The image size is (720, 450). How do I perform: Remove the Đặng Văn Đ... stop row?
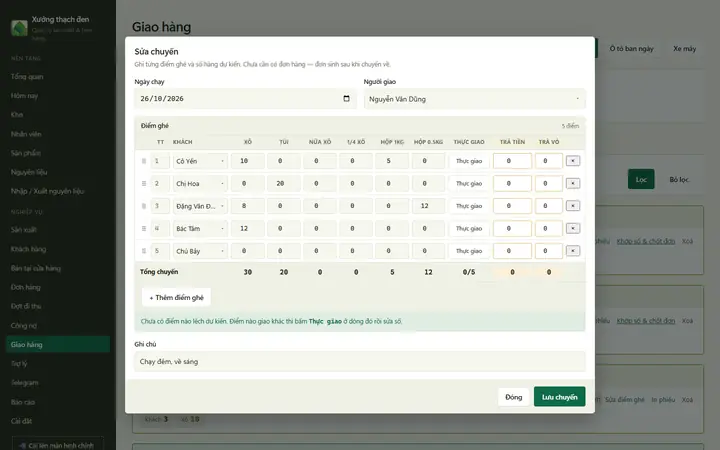573,206
